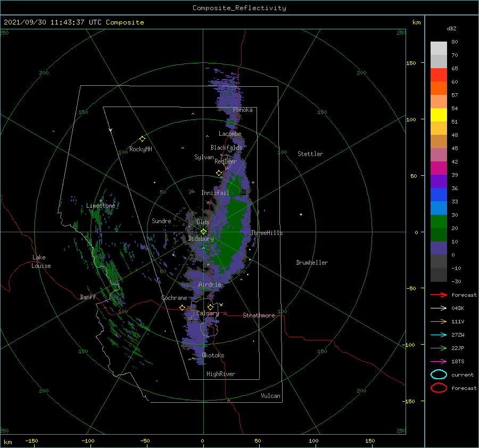The height and width of the screenshot is (448, 479).
Task: Click the Stettler town label
Action: click(310, 154)
